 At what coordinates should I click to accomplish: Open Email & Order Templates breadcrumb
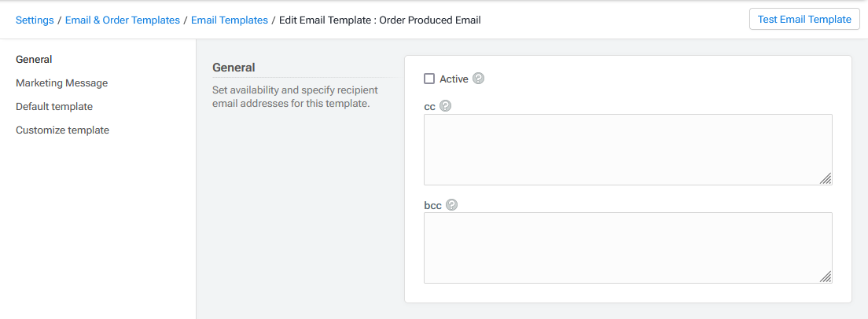[123, 20]
